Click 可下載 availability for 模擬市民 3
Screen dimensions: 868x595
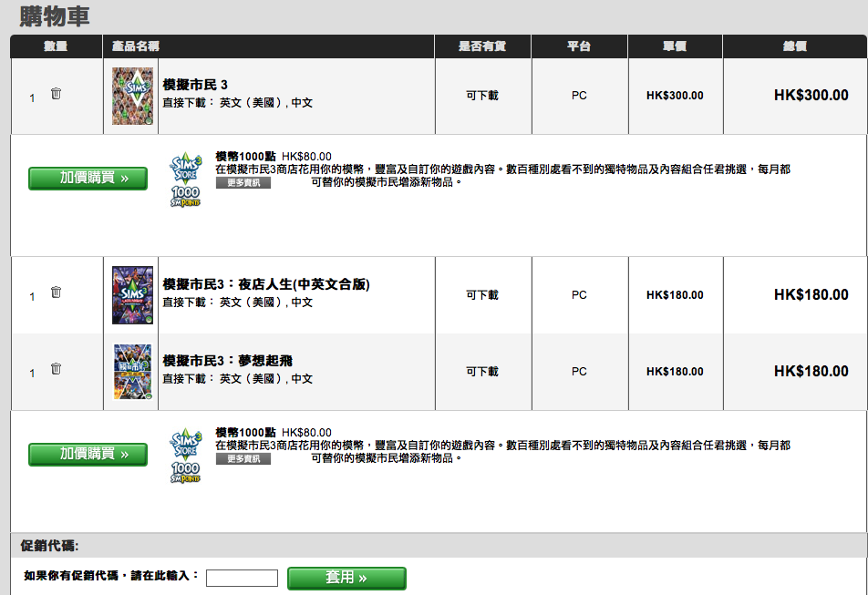coord(482,96)
